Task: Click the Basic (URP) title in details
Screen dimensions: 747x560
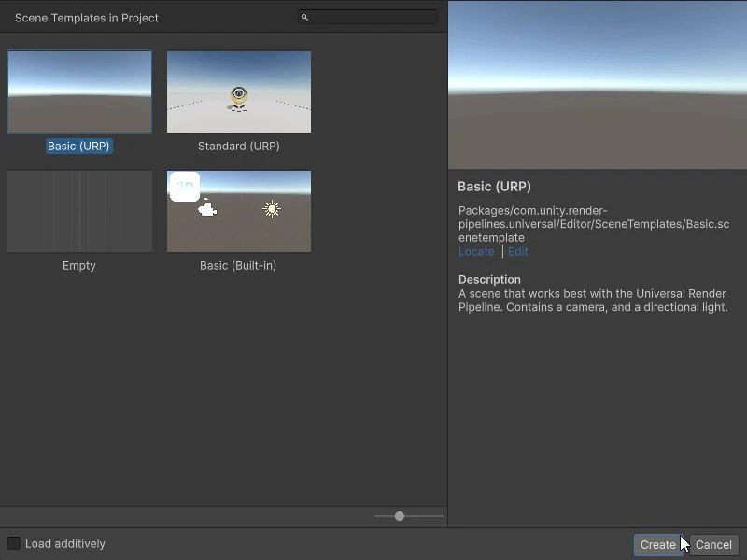Action: (x=494, y=187)
